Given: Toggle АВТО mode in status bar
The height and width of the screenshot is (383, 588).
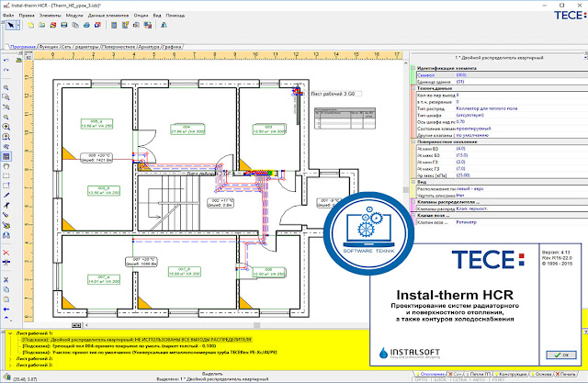Looking at the screenshot, I should point(479,379).
